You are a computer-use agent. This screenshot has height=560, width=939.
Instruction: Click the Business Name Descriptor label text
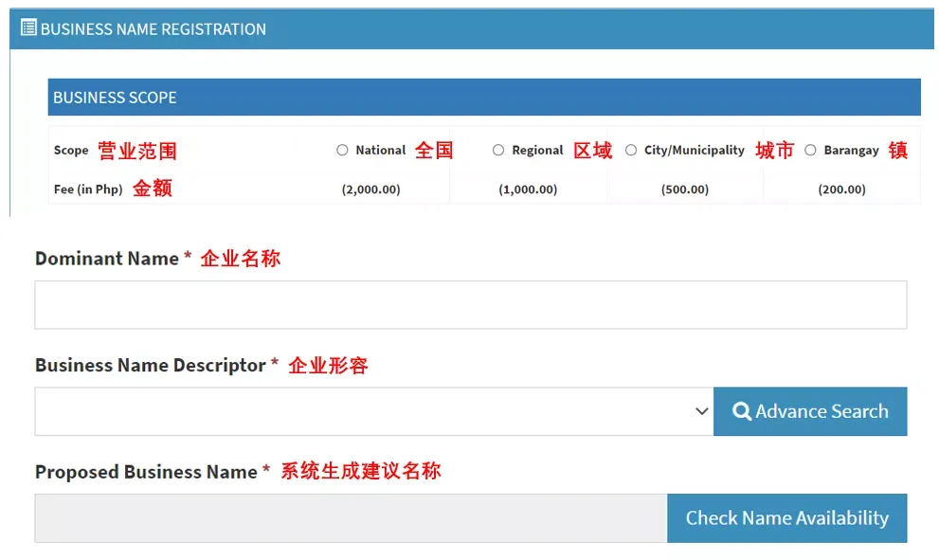click(151, 365)
